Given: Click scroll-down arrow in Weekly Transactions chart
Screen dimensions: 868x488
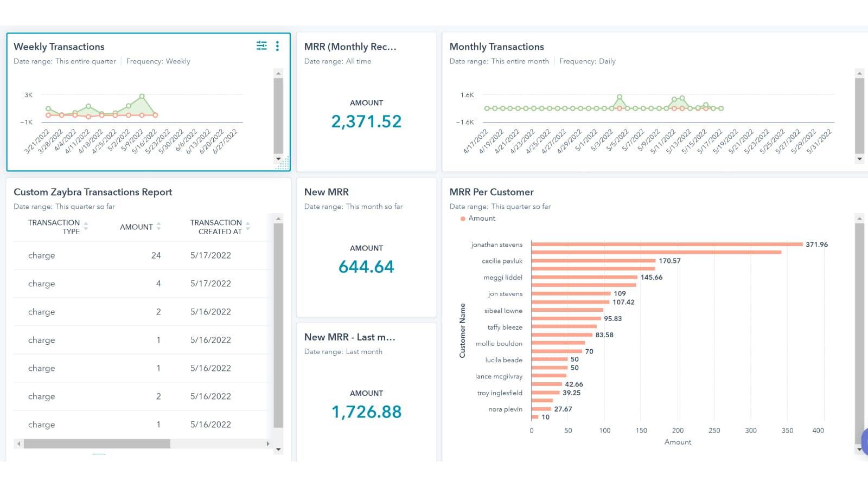Looking at the screenshot, I should point(278,159).
